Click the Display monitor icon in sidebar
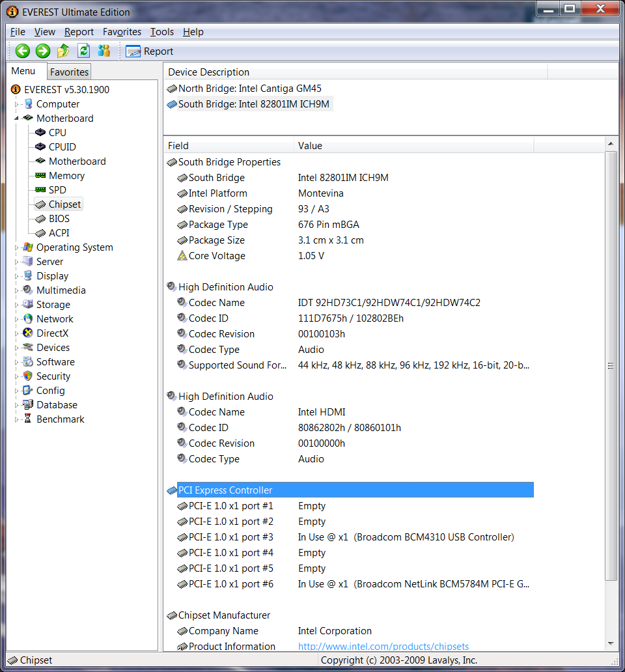This screenshot has height=672, width=625. click(x=28, y=275)
